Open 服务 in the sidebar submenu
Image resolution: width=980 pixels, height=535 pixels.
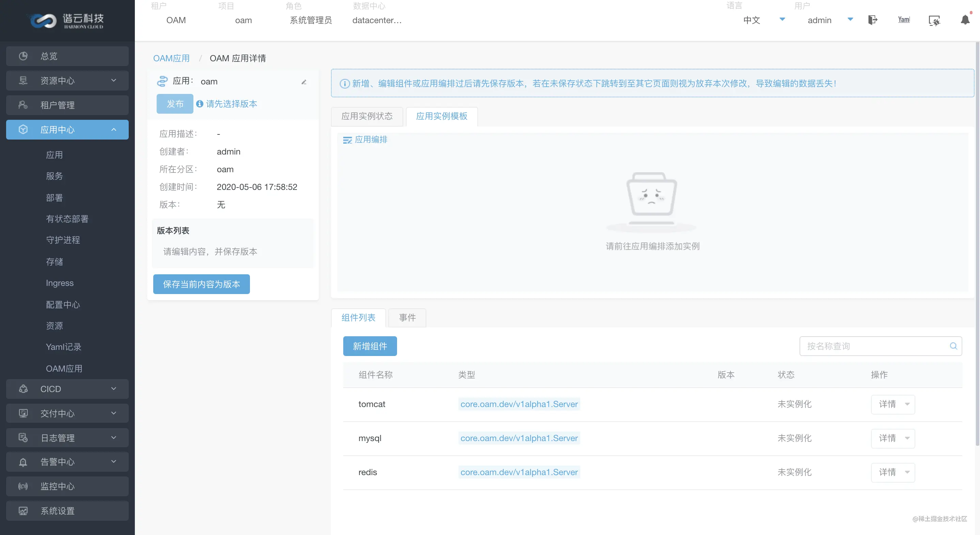click(54, 176)
